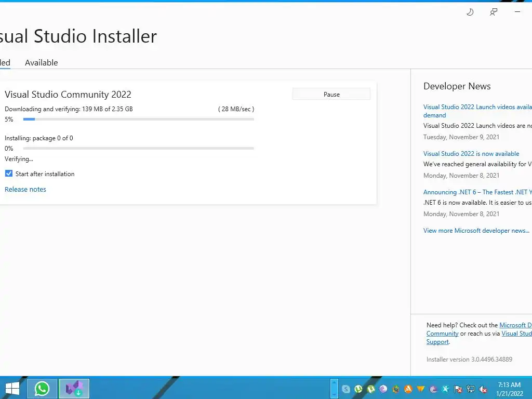Click the '.NET 6 is now available' summary
The width and height of the screenshot is (532, 399).
coord(477,203)
